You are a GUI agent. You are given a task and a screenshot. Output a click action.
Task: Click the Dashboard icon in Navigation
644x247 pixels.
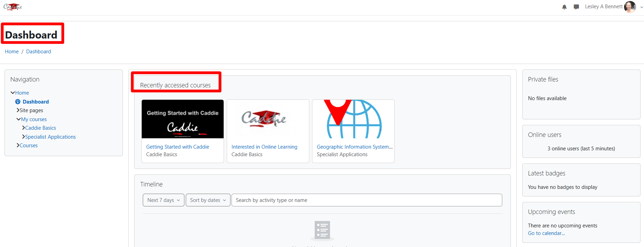click(x=18, y=102)
